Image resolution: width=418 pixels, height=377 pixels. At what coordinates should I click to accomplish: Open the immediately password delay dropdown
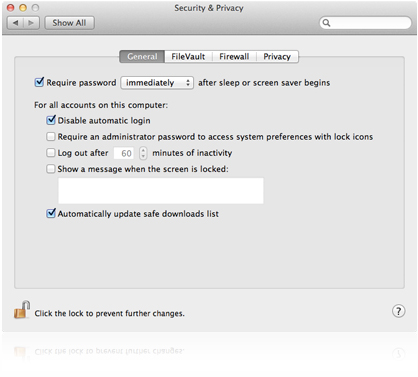pyautogui.click(x=157, y=83)
